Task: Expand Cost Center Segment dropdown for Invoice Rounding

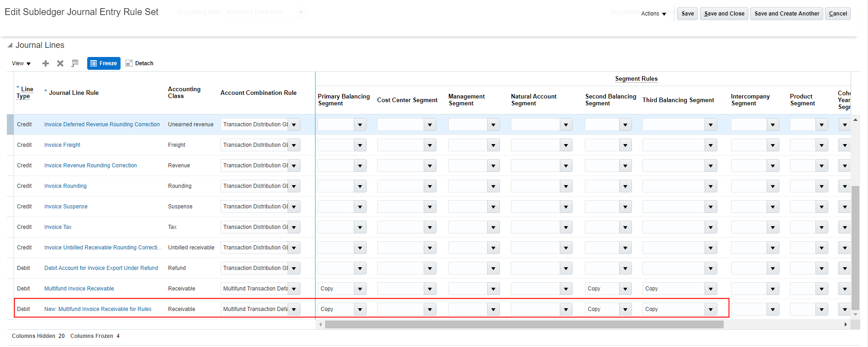Action: tap(430, 186)
